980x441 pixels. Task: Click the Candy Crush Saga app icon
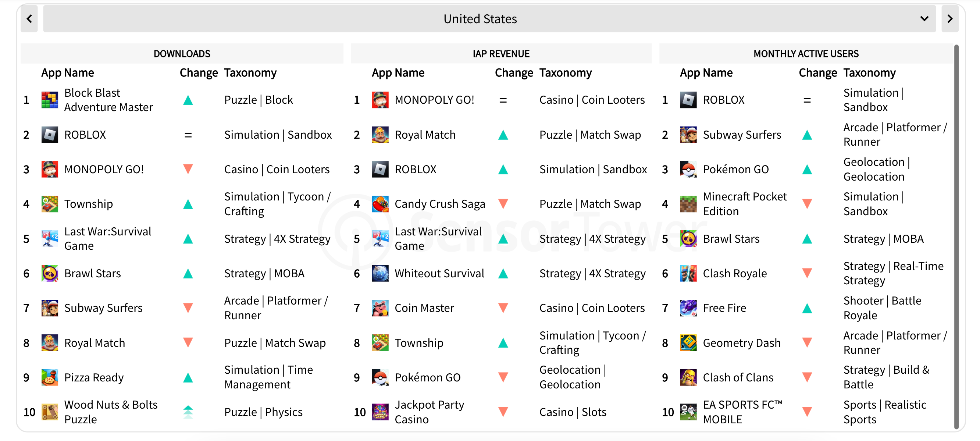tap(380, 204)
